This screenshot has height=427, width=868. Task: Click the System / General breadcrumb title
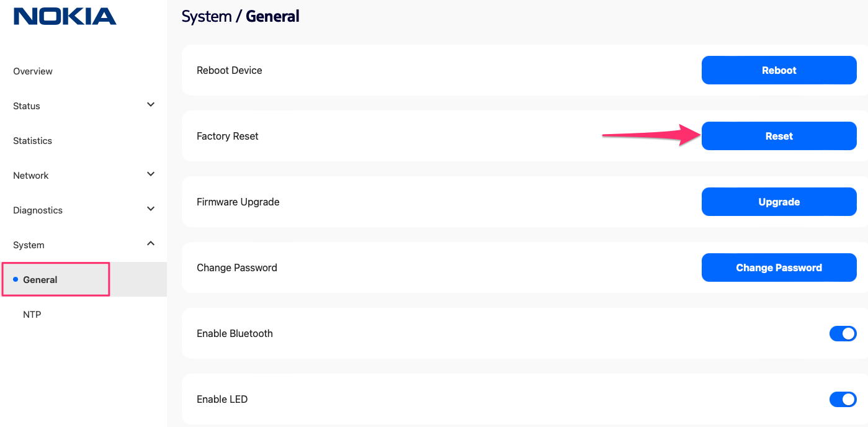coord(241,16)
